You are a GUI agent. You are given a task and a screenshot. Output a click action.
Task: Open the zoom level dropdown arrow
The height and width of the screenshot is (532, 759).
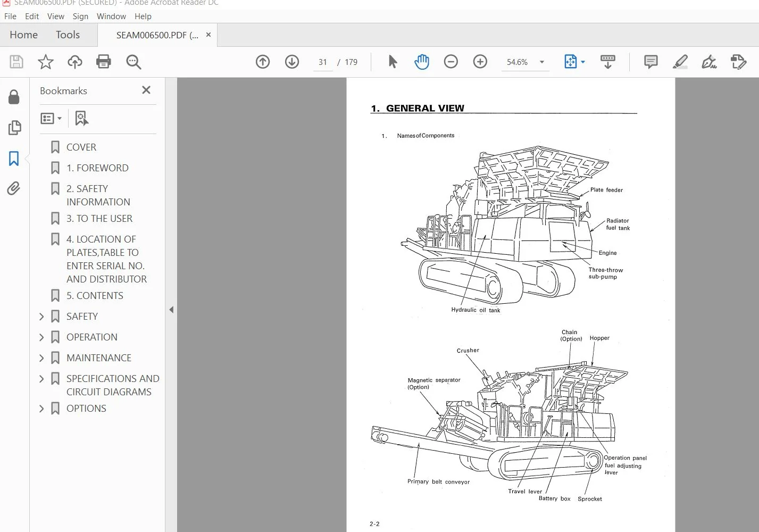click(542, 62)
